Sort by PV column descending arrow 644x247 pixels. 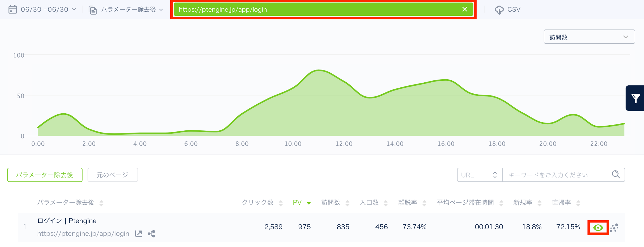click(309, 203)
